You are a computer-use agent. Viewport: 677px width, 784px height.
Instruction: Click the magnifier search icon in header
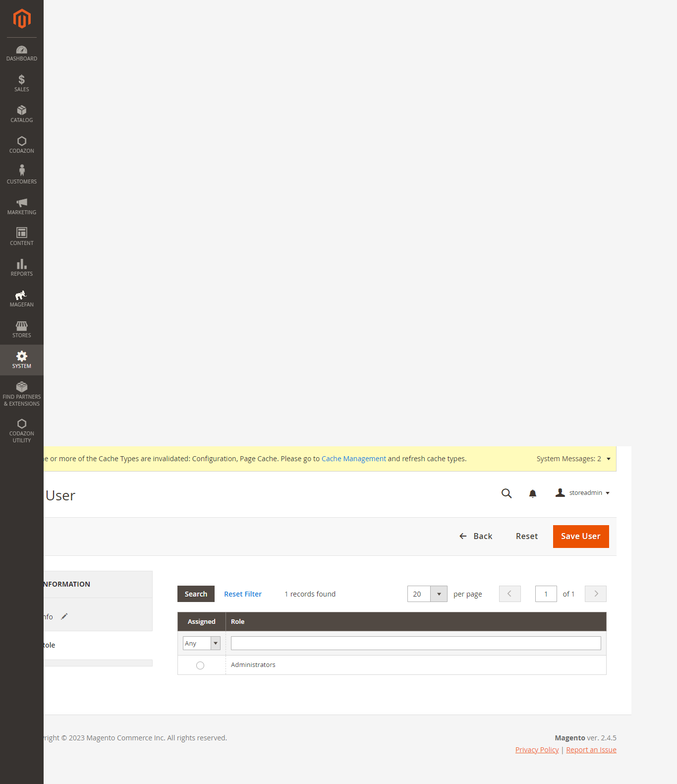pyautogui.click(x=507, y=493)
